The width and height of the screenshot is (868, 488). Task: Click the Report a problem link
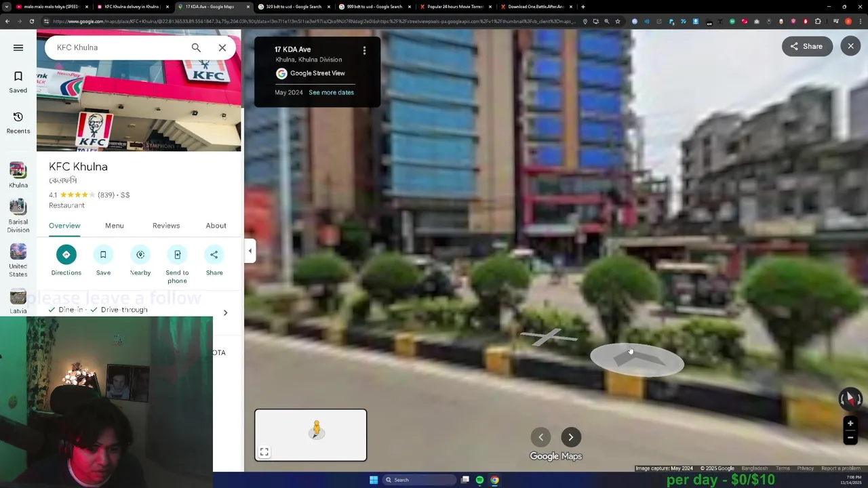(x=841, y=468)
